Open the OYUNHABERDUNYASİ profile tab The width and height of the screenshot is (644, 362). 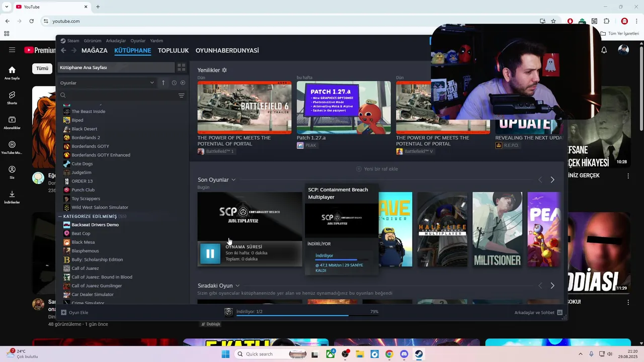coord(227,51)
